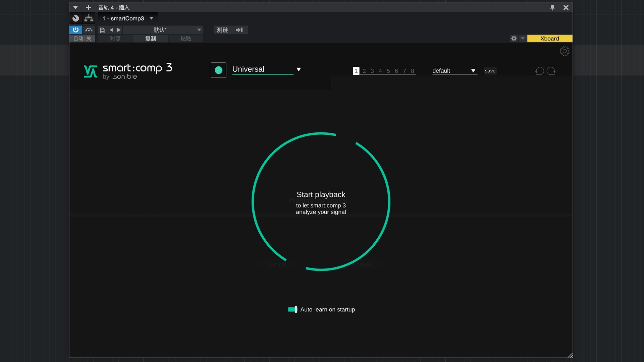Click the smart:comp 3 settings gear icon
Screen dimensions: 644x362
[x=565, y=51]
